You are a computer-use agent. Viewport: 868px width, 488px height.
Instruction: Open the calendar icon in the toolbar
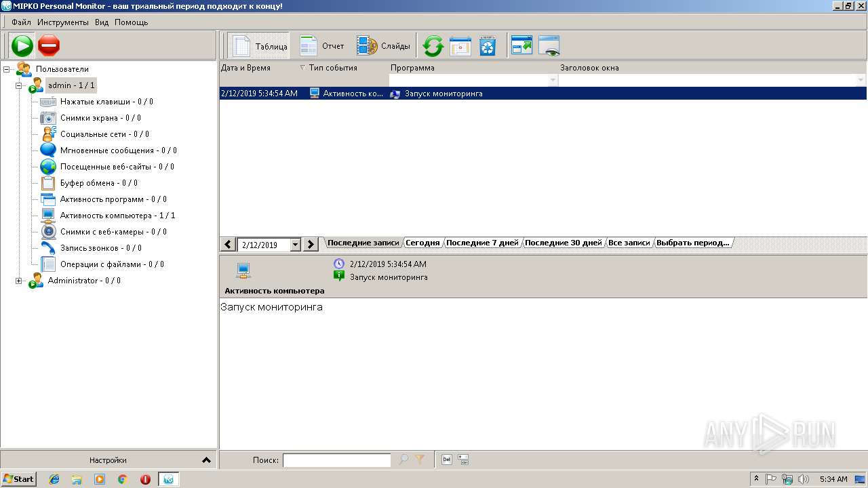tap(460, 46)
